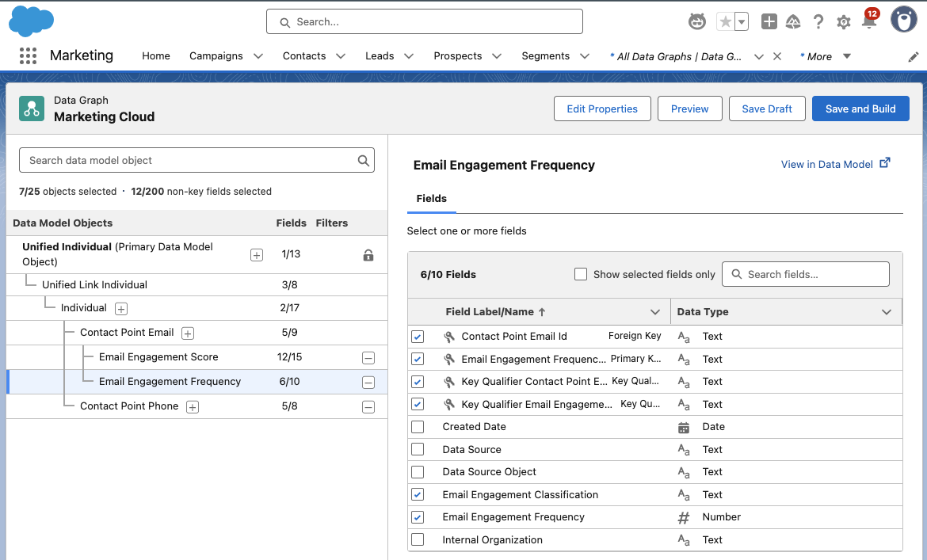Open the All Data Graphs tab dropdown chevron
The height and width of the screenshot is (560, 927).
tap(758, 57)
